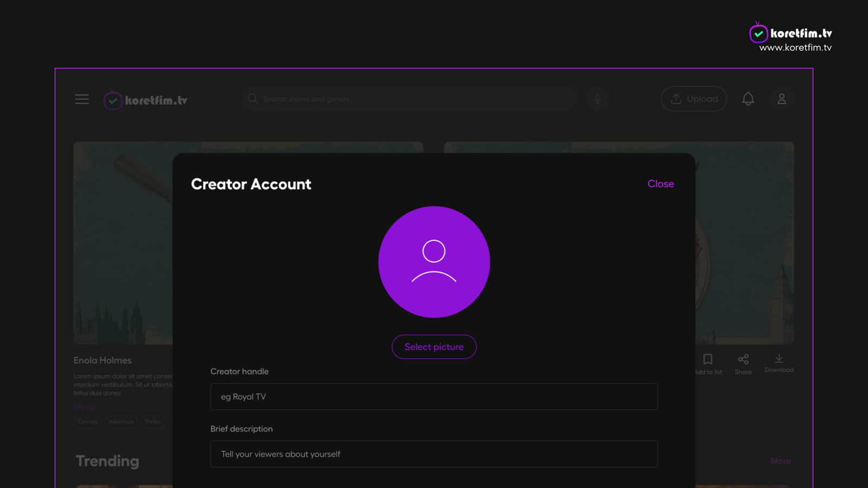
Task: Click the Share icon
Action: click(743, 359)
